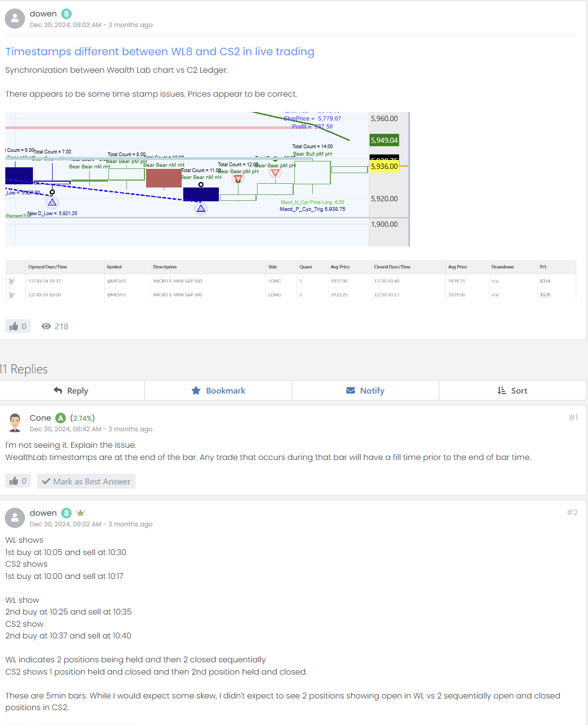588x725 pixels.
Task: Open the thread title about timestamps in WL8 and CS2
Action: click(160, 52)
